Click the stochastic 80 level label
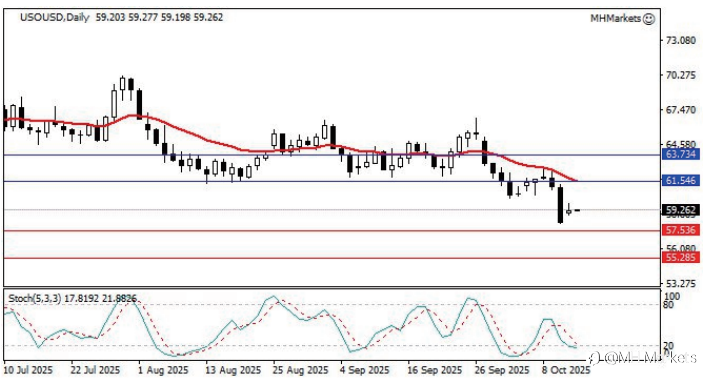The image size is (705, 386). click(x=669, y=305)
